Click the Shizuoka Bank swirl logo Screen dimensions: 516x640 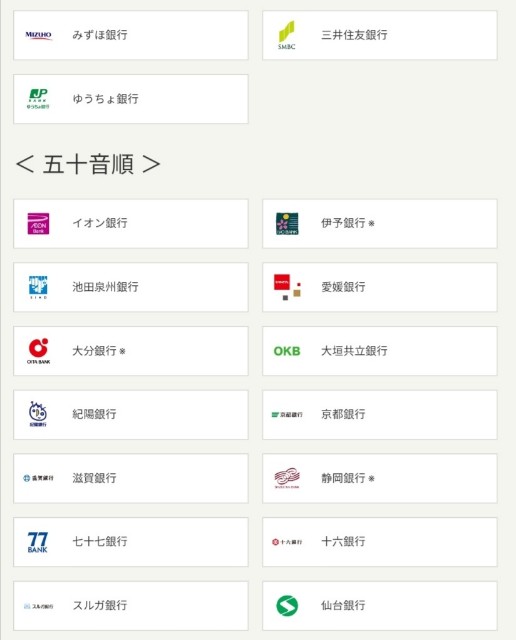click(287, 478)
